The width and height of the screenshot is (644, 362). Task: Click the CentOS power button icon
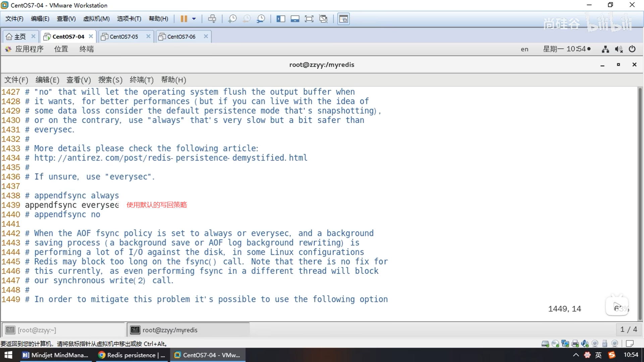pyautogui.click(x=632, y=49)
